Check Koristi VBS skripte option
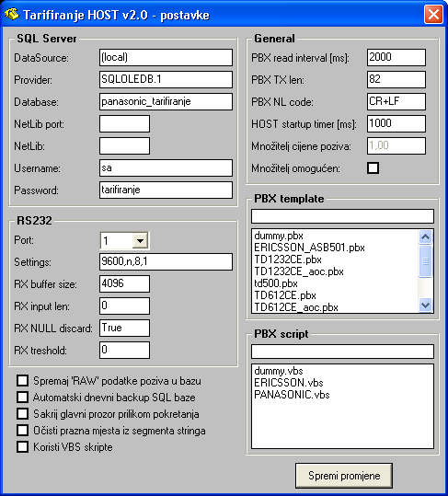The height and width of the screenshot is (496, 448). pyautogui.click(x=22, y=446)
